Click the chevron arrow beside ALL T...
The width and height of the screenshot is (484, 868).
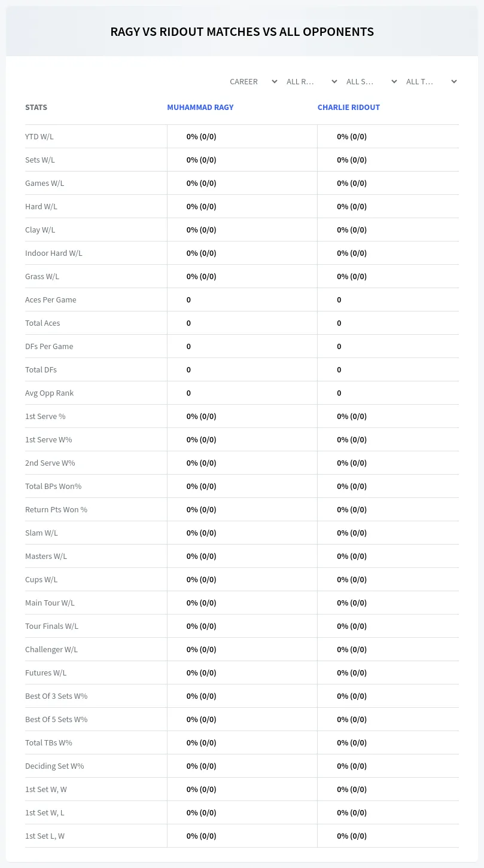pos(454,81)
